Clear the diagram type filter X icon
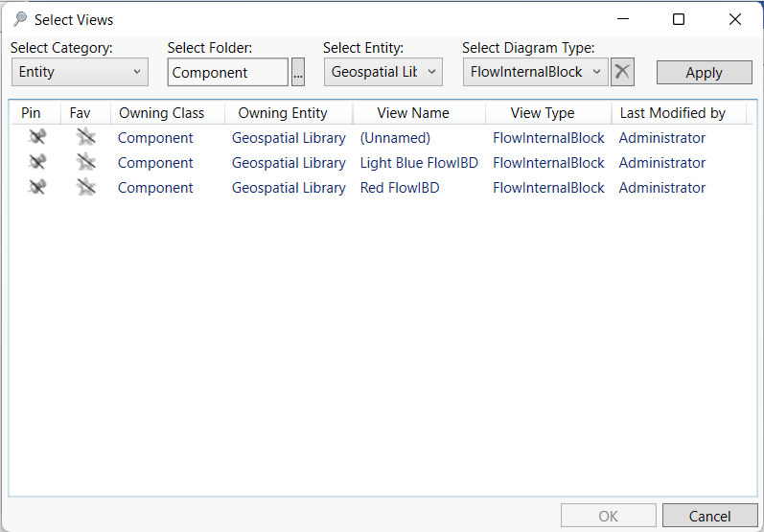The height and width of the screenshot is (532, 764). pyautogui.click(x=622, y=72)
